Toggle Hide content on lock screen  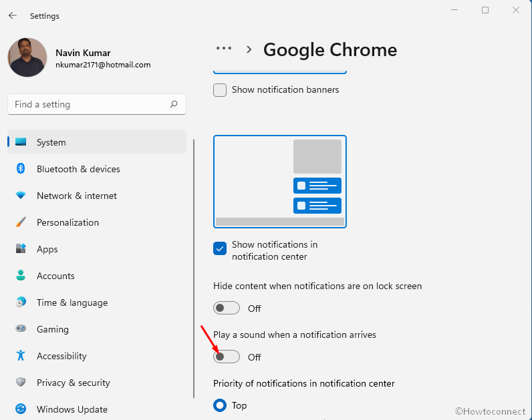[227, 308]
